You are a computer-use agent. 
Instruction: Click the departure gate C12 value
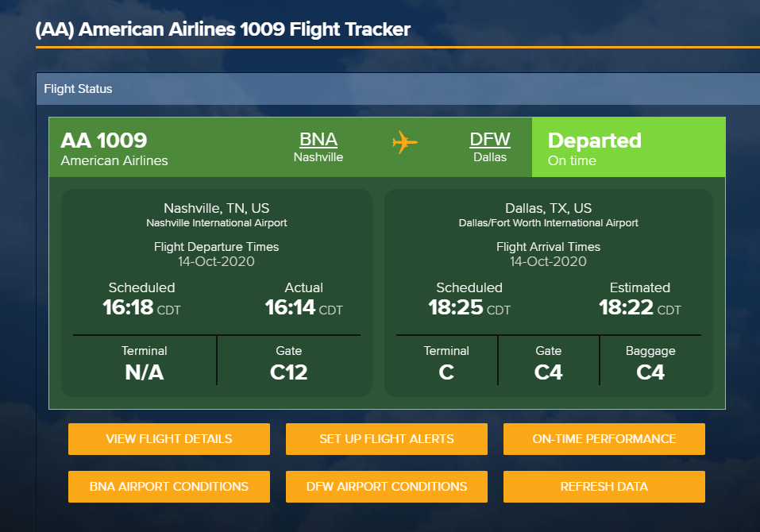click(x=288, y=372)
